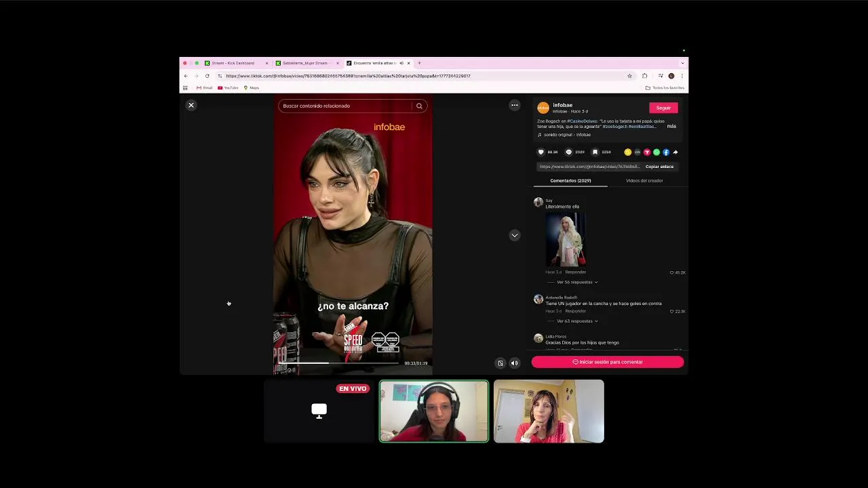Screen dimensions: 868x488
Task: Like the video with the heart icon
Action: pyautogui.click(x=541, y=152)
